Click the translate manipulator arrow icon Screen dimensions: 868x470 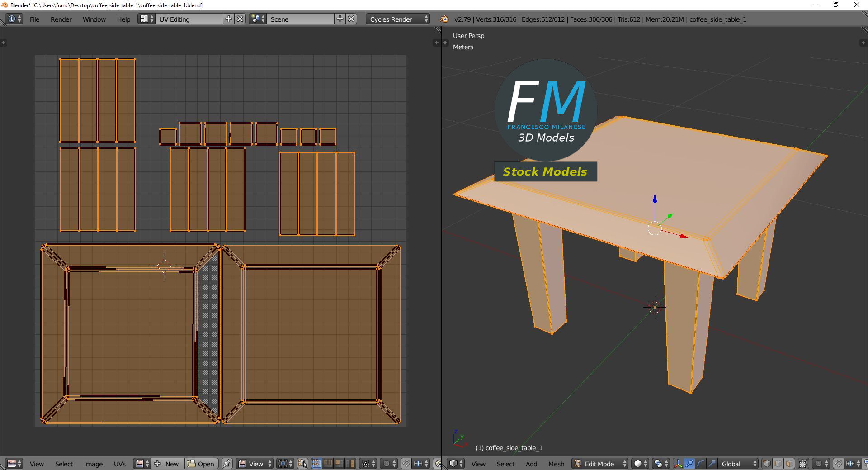point(689,464)
